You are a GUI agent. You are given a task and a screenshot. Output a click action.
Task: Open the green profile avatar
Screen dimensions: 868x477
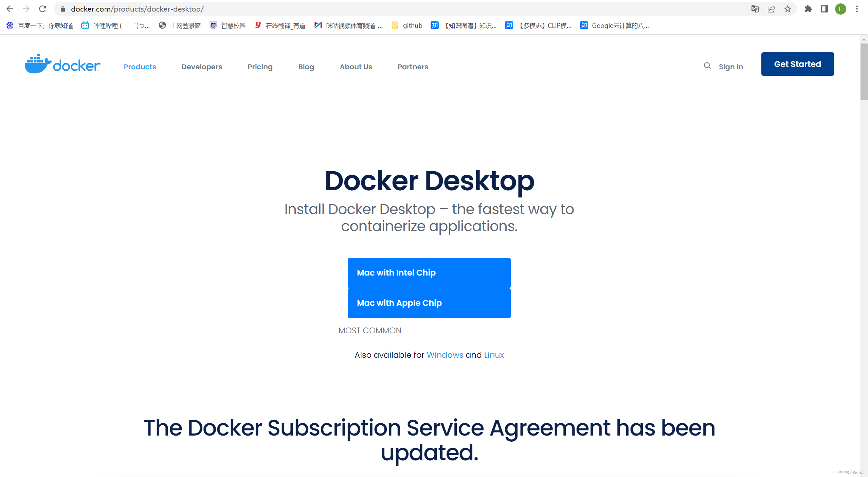click(x=840, y=9)
